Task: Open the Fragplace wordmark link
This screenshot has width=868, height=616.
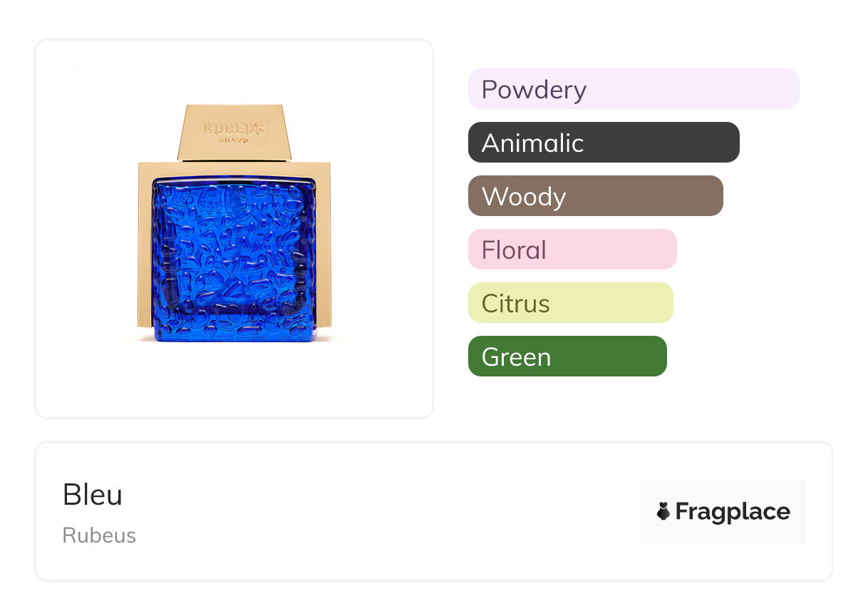Action: coord(733,511)
